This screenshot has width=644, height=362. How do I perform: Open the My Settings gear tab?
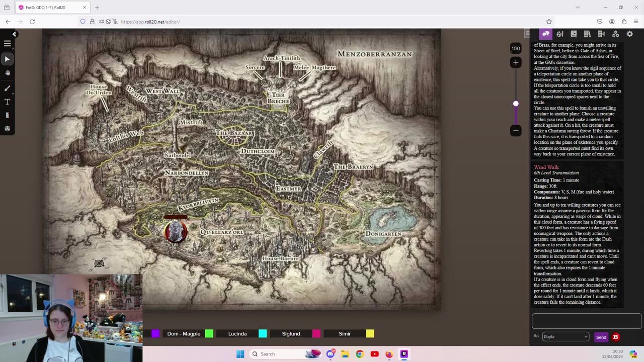pos(629,34)
